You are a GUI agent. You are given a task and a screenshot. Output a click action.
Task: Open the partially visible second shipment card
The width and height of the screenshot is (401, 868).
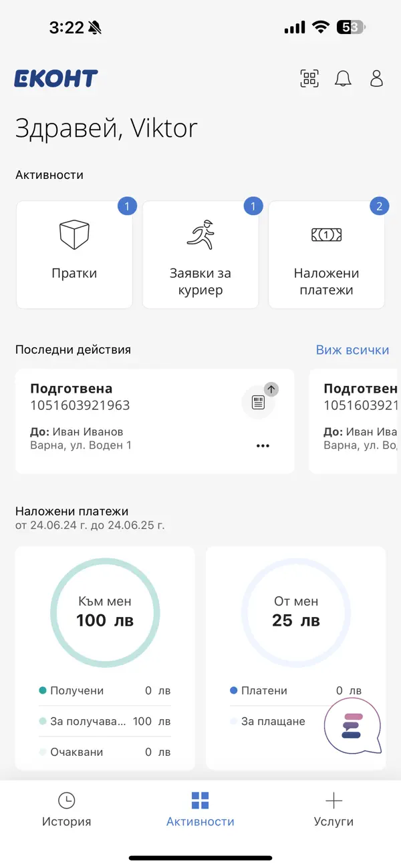coord(355,421)
